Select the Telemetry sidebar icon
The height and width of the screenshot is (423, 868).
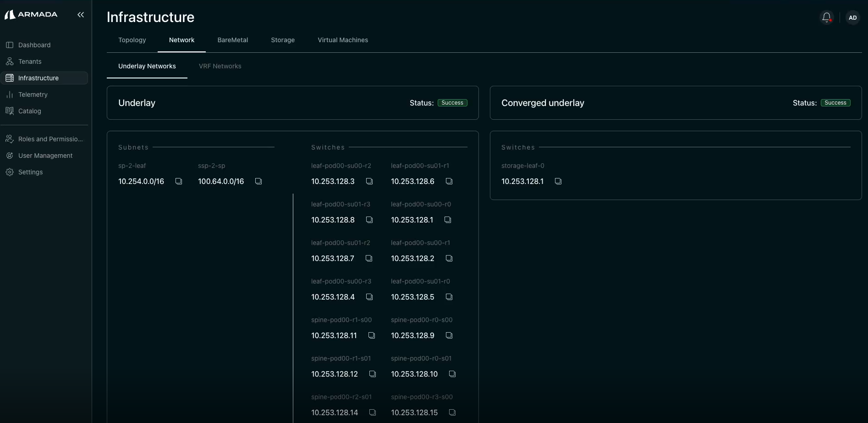point(10,95)
